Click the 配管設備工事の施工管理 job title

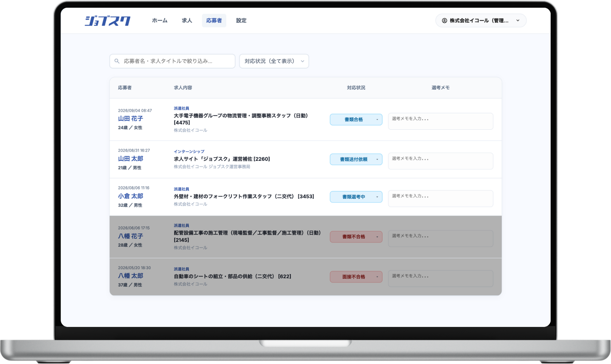coord(247,236)
